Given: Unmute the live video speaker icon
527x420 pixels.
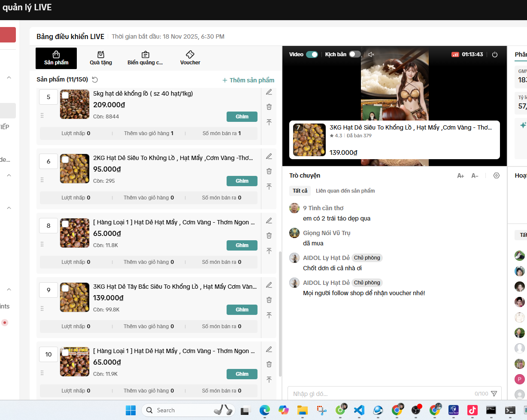Looking at the screenshot, I should (371, 54).
